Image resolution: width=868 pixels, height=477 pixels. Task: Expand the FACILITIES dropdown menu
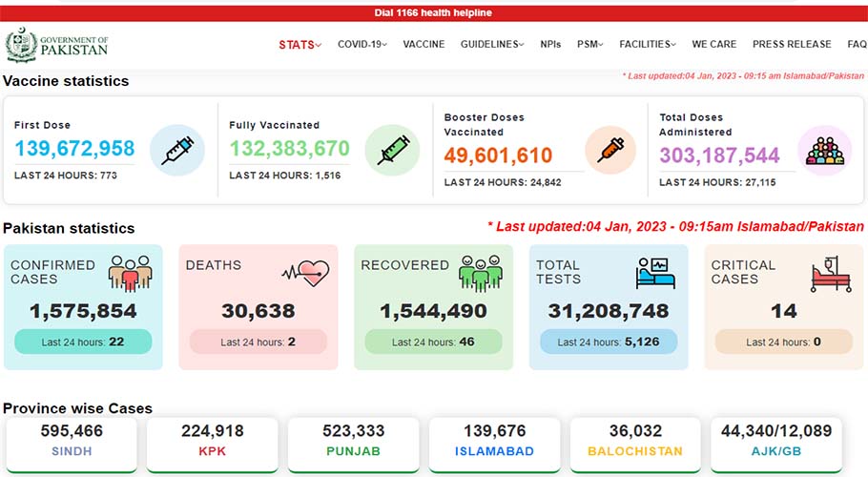648,44
